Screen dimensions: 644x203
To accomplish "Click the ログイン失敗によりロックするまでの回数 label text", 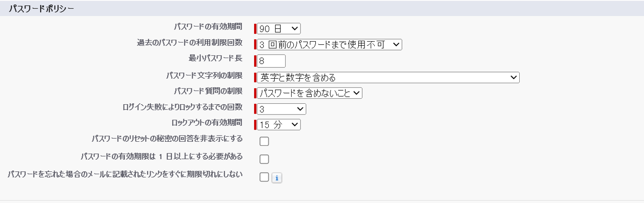I will (182, 107).
